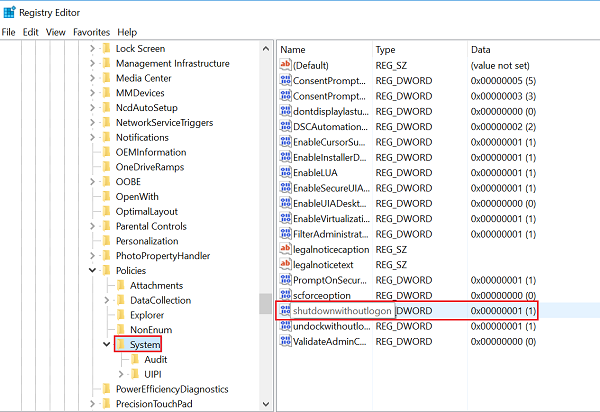Click the tree pane scrollbar thumb
600x412 pixels.
266,304
